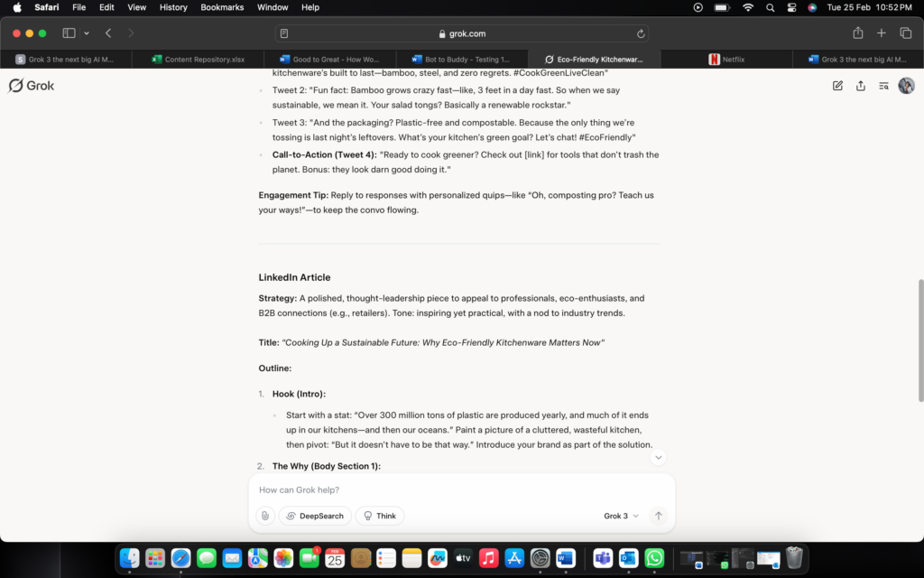This screenshot has width=924, height=578.
Task: Open Safari's tab overview icon
Action: 906,33
